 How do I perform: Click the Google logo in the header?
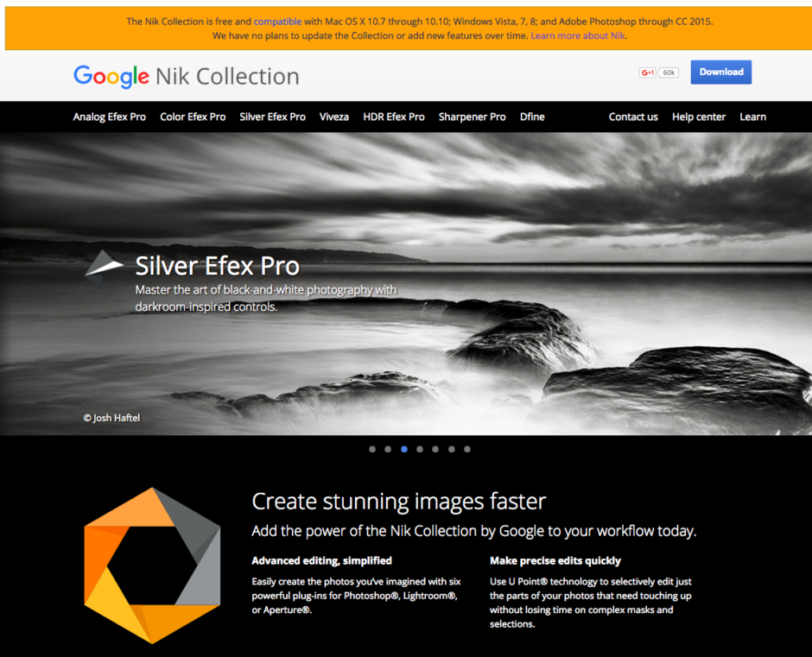pyautogui.click(x=111, y=77)
